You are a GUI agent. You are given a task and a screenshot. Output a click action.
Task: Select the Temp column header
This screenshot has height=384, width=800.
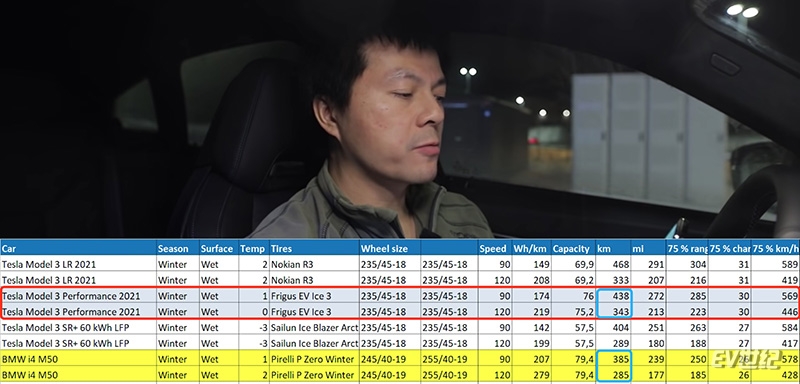pos(254,248)
